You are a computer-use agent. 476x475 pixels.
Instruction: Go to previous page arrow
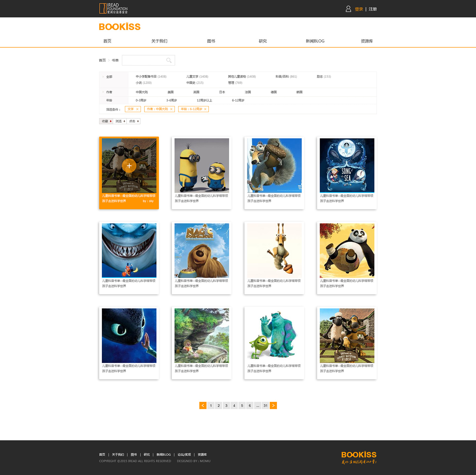point(203,406)
